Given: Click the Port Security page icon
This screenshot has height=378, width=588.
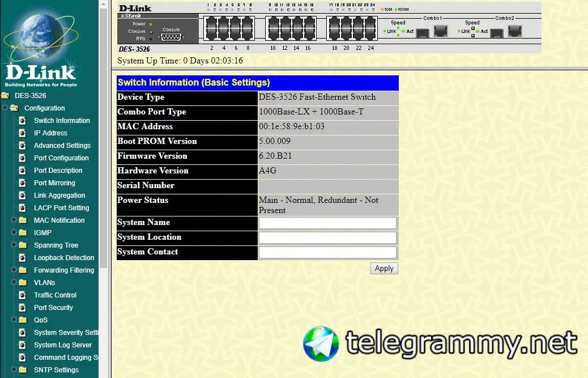Looking at the screenshot, I should (23, 308).
